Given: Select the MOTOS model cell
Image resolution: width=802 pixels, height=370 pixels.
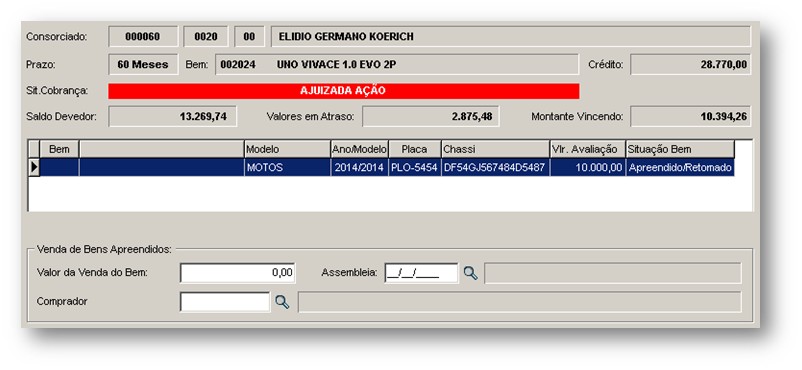Looking at the screenshot, I should pos(287,167).
